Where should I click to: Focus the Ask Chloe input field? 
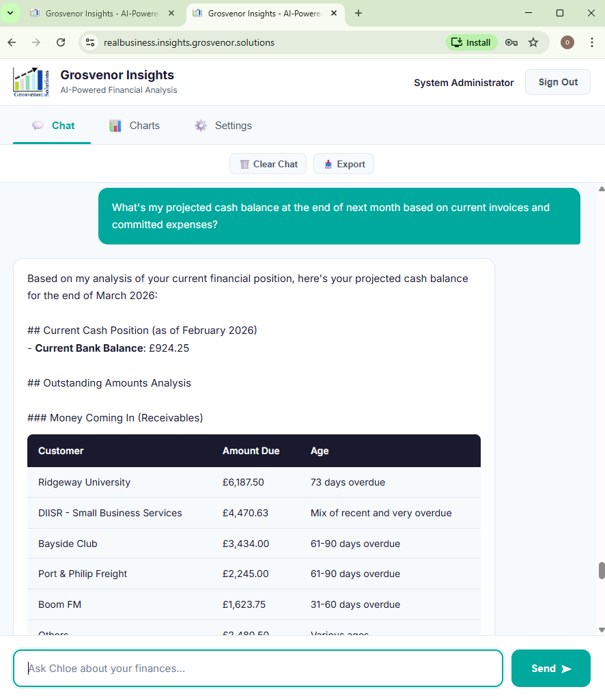coord(258,669)
